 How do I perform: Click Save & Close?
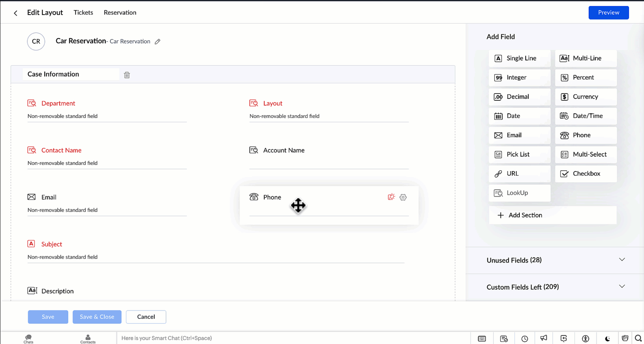[97, 317]
